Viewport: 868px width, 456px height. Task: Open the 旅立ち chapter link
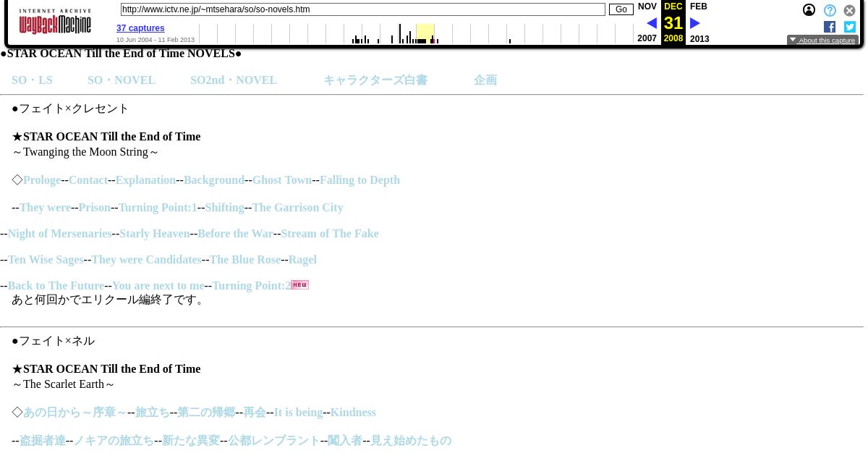tap(152, 413)
